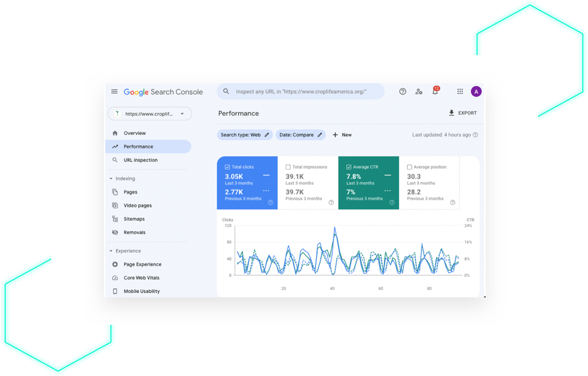Click the EXPORT button
This screenshot has height=376, width=588.
point(463,113)
